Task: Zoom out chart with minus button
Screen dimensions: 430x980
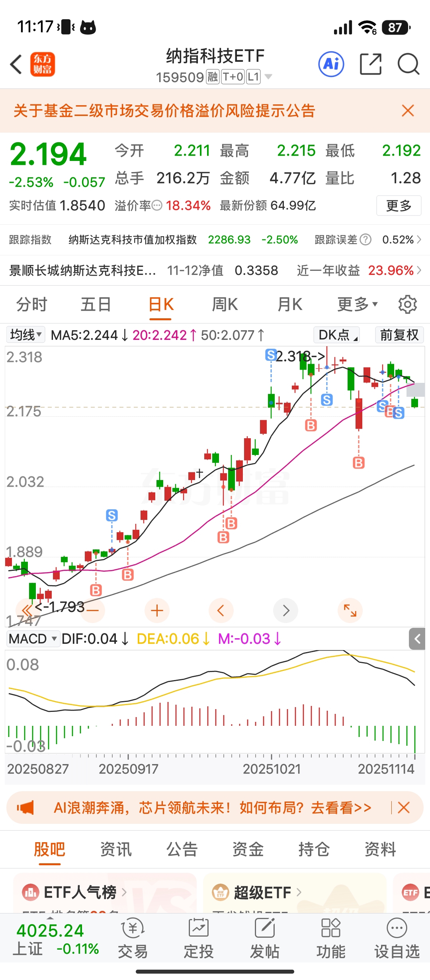Action: [x=93, y=610]
